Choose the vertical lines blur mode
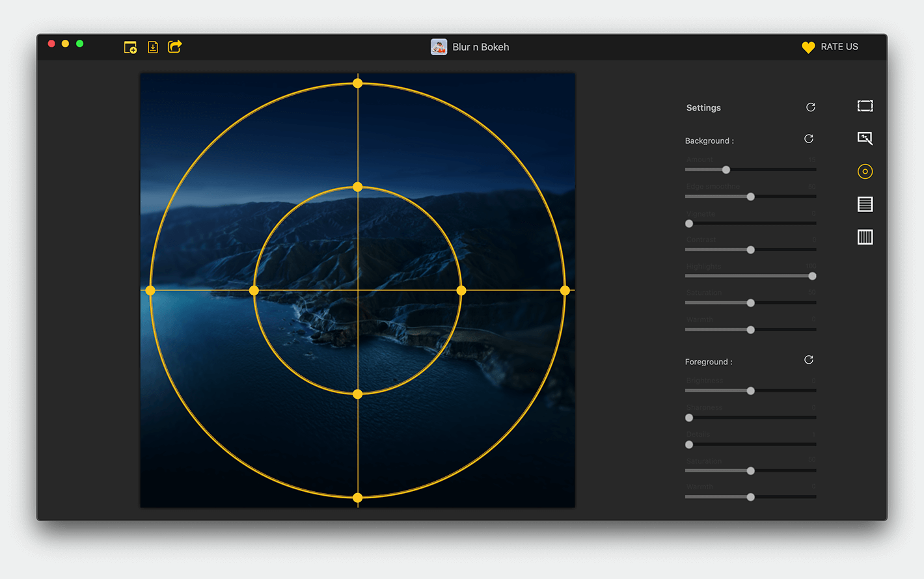The image size is (924, 579). pyautogui.click(x=865, y=237)
